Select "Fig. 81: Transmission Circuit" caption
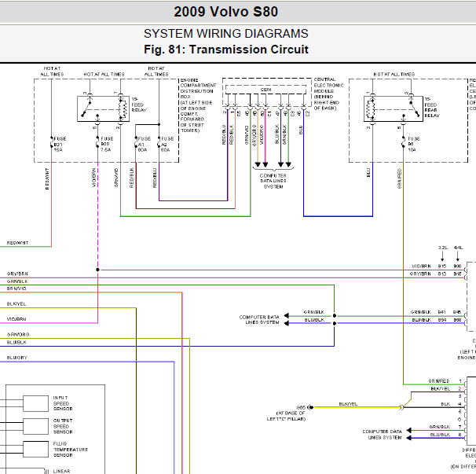 click(226, 50)
